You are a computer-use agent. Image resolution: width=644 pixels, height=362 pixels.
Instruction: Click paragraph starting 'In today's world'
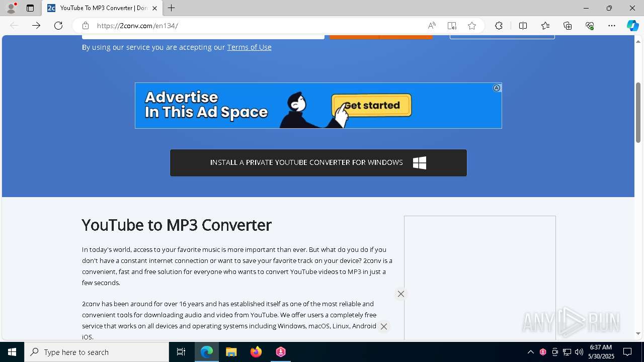point(237,266)
